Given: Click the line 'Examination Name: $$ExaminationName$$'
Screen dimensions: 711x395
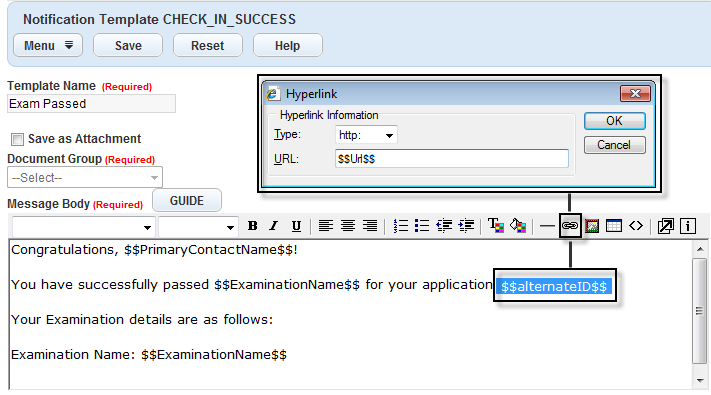Looking at the screenshot, I should (149, 355).
